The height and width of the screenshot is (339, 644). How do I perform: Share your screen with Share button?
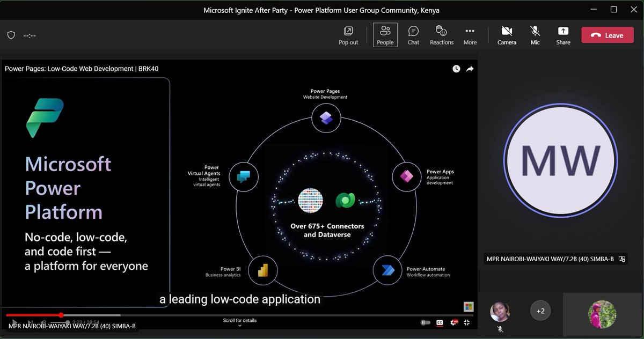(x=563, y=35)
